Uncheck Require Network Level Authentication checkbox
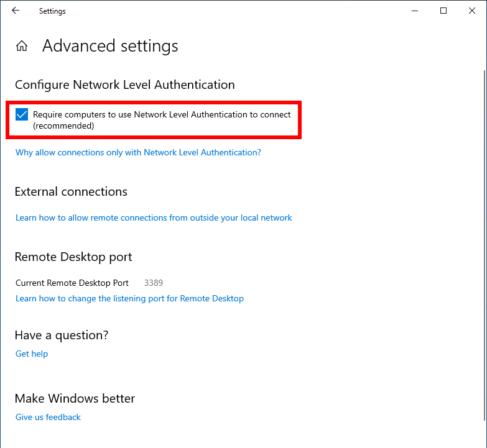Image resolution: width=487 pixels, height=448 pixels. [22, 114]
